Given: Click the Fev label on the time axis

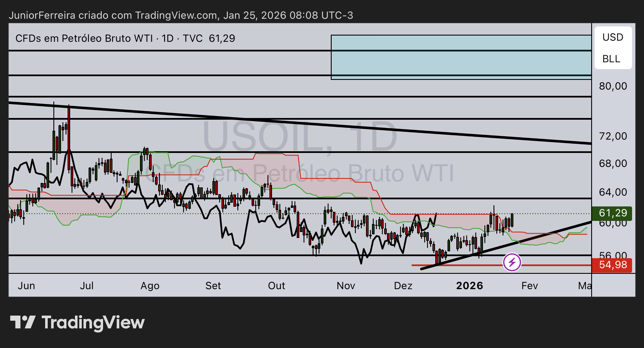Looking at the screenshot, I should (530, 285).
